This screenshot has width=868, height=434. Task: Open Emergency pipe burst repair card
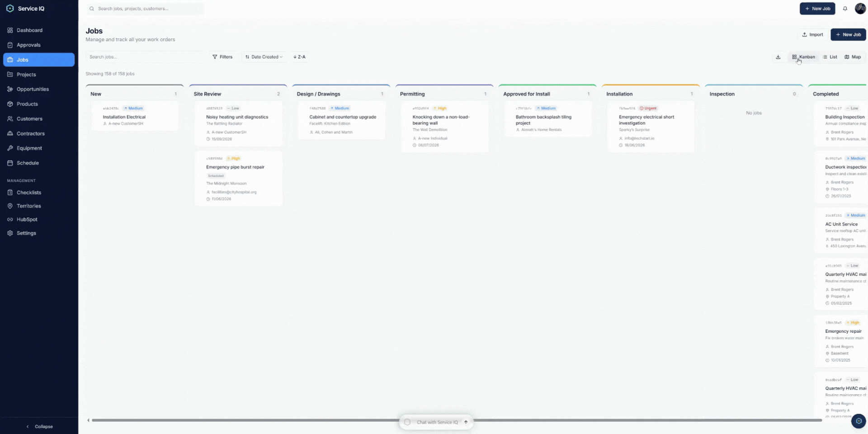click(x=238, y=178)
